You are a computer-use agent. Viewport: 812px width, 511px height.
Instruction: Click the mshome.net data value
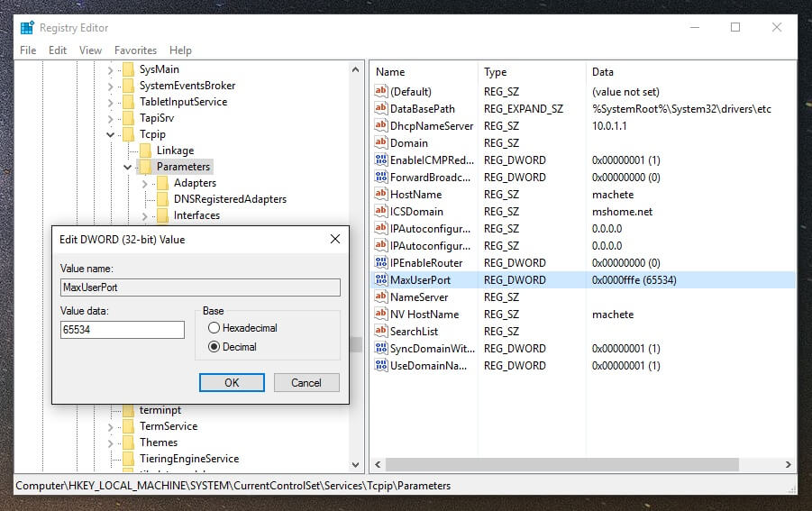click(622, 211)
